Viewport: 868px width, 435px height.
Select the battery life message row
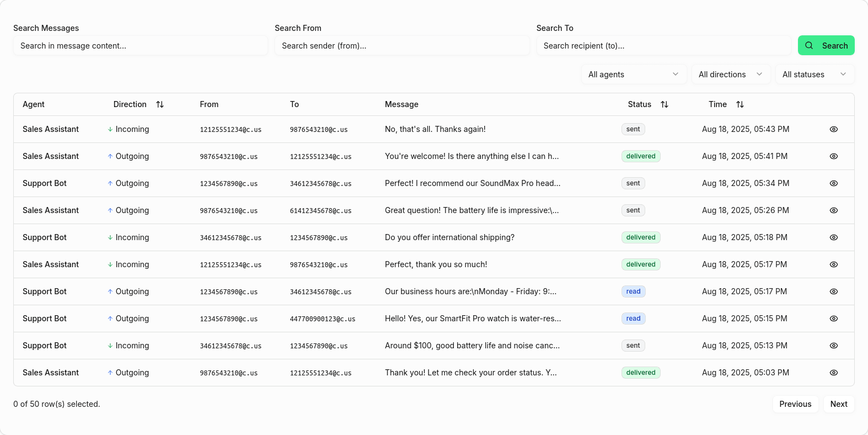pos(471,210)
